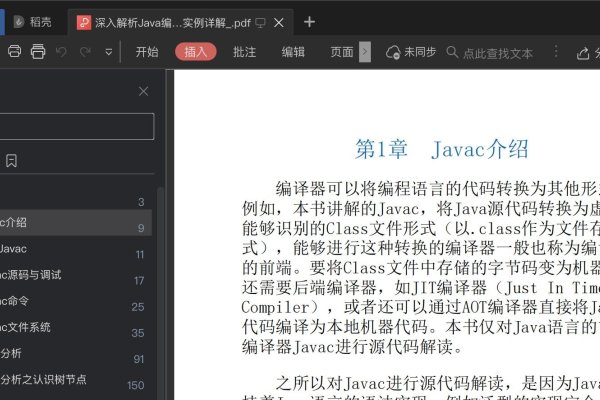Click the printer icon in toolbar

tap(38, 51)
